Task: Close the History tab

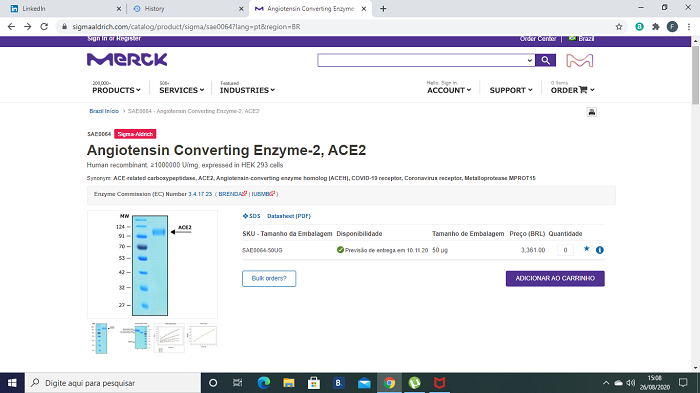Action: coord(241,8)
